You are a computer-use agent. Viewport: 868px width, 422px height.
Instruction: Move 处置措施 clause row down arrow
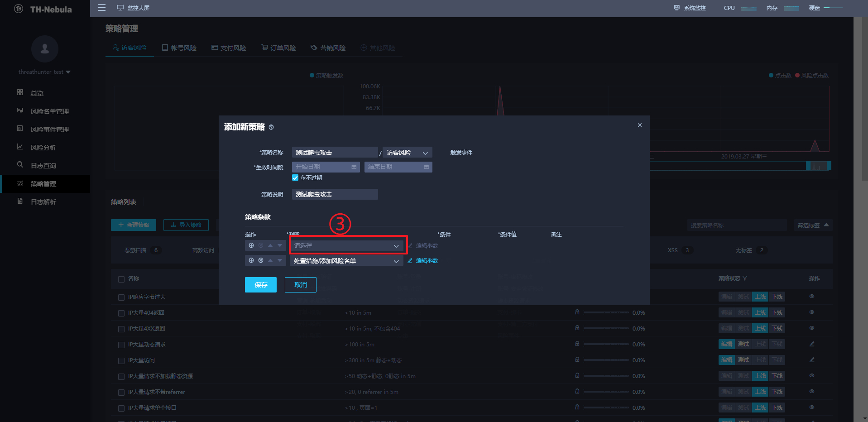tap(280, 260)
